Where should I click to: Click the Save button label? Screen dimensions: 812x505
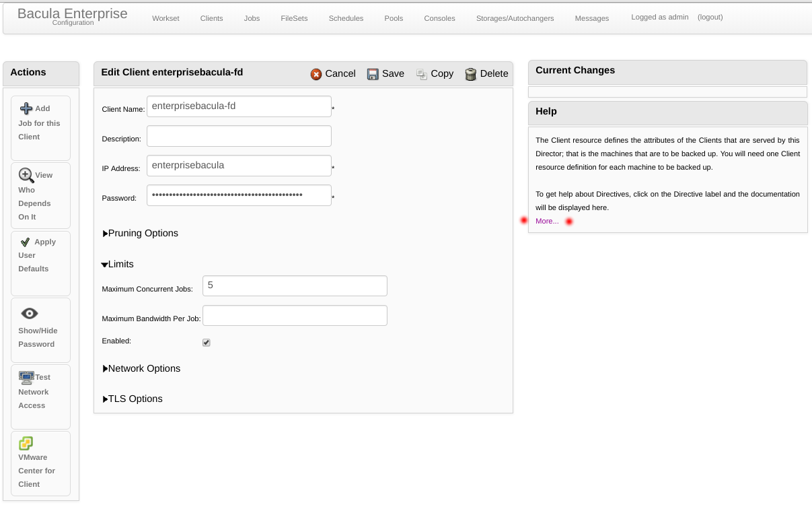[x=393, y=74]
